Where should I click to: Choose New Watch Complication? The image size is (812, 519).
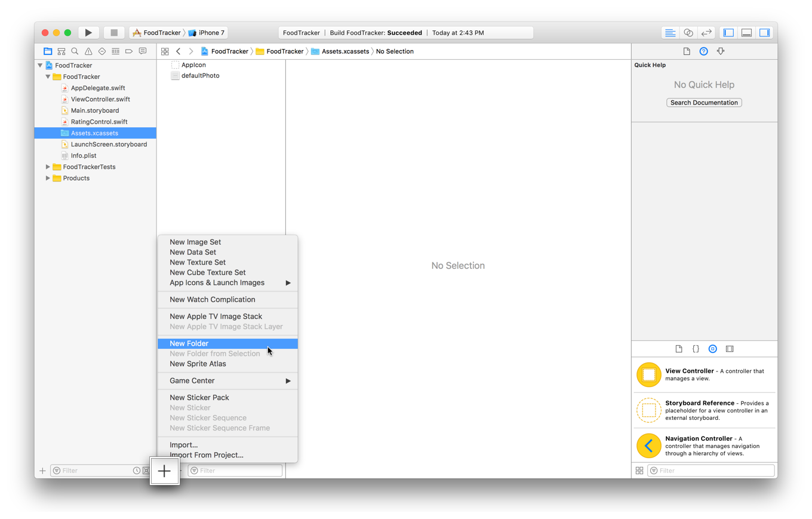point(227,299)
